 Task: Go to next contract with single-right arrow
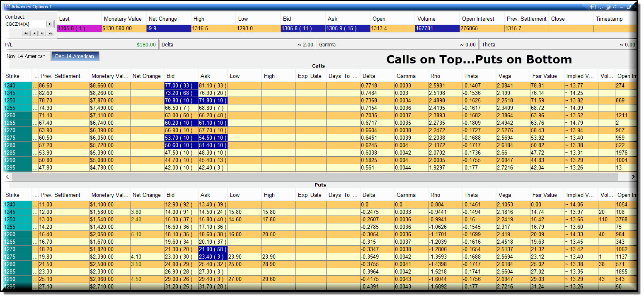click(x=42, y=33)
